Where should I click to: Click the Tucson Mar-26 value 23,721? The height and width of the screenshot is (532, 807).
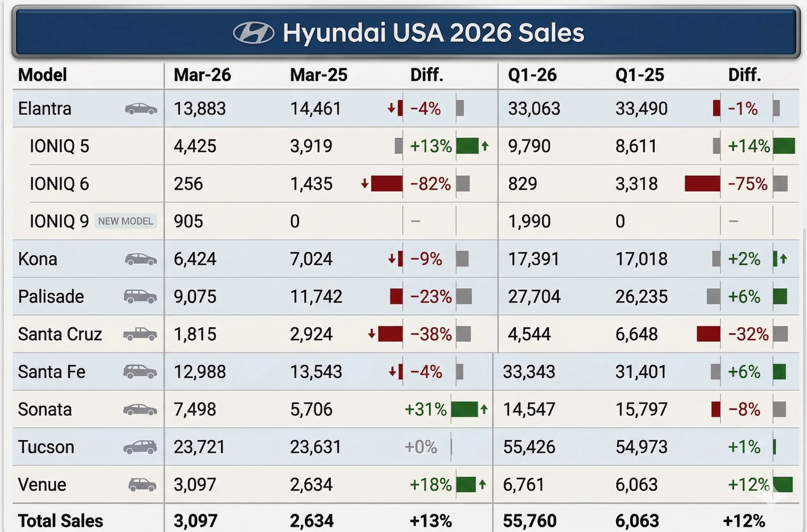coord(199,447)
